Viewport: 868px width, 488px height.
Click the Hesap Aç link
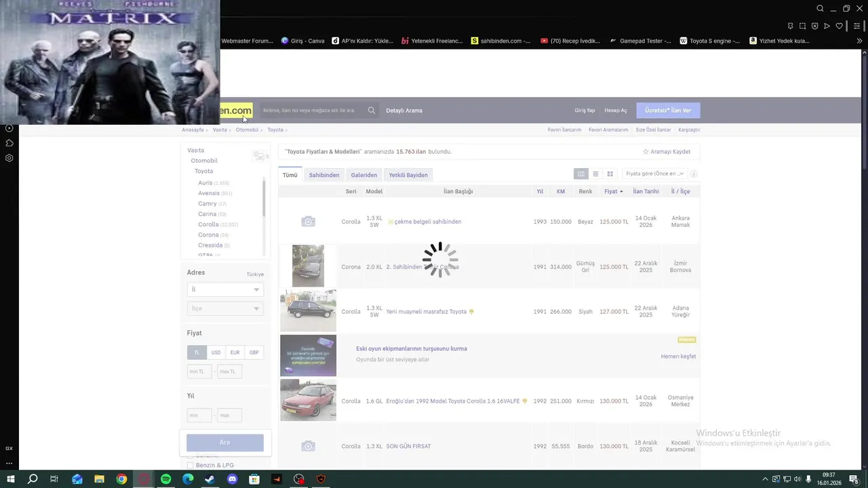616,110
